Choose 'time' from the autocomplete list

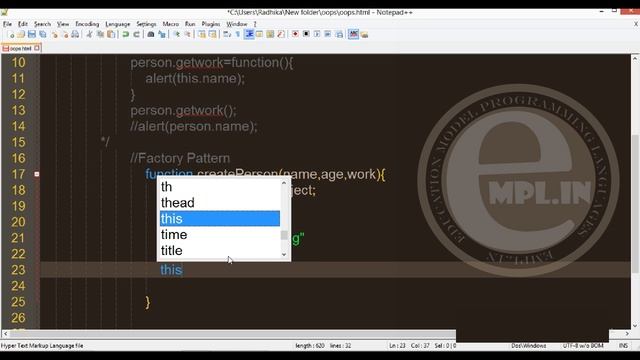tap(220, 234)
